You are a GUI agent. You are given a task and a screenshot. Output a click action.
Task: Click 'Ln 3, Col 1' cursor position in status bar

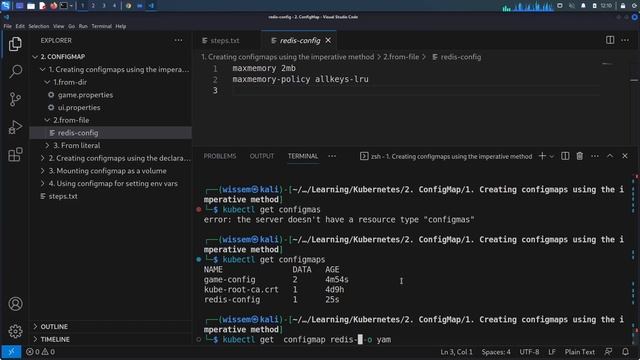point(456,351)
